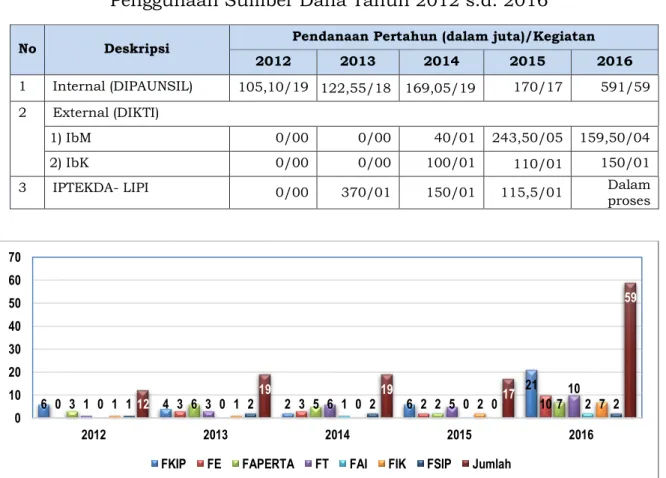
Task: Click the FAPERTA legend color swatch
Action: [x=235, y=464]
